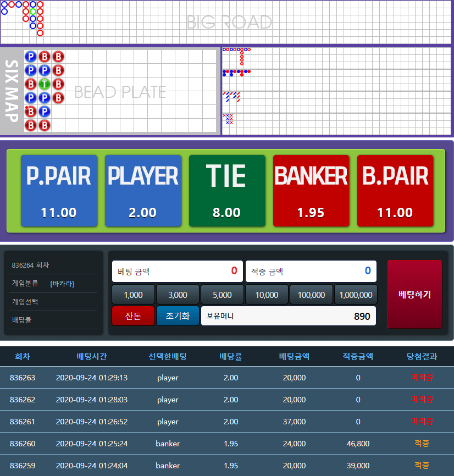Viewport: 454px width, 476px height.
Task: Click the 보유머니 balance field showing 890
Action: point(289,316)
